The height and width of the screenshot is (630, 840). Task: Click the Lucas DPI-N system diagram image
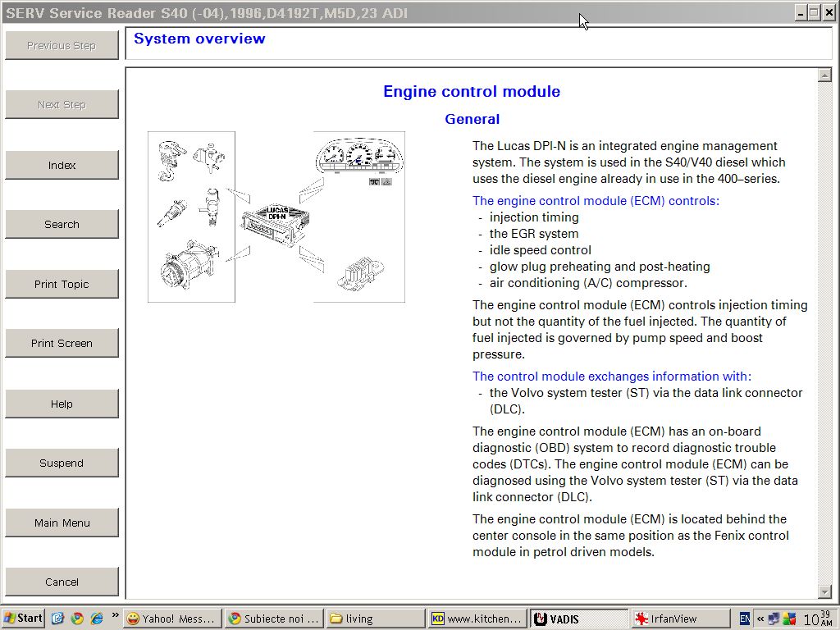point(276,217)
